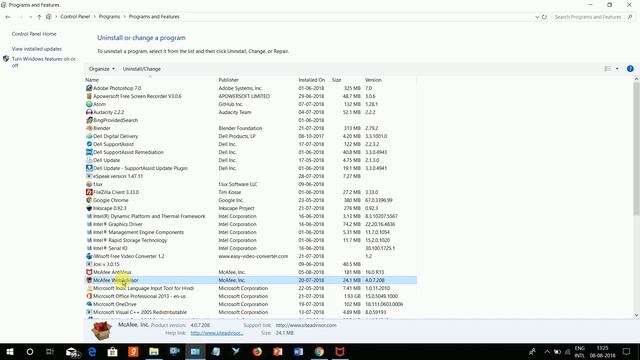Click the Microsoft OneDrive program icon
Screen dimensions: 640x360
89,304
